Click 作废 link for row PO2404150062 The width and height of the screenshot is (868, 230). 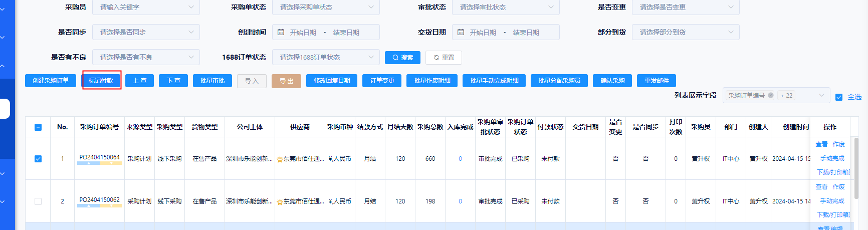839,187
